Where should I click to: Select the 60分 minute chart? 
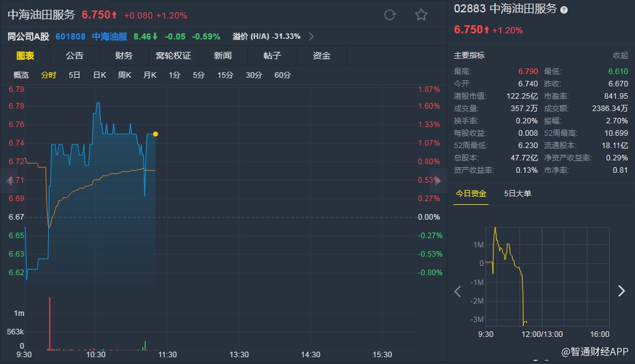pyautogui.click(x=283, y=75)
